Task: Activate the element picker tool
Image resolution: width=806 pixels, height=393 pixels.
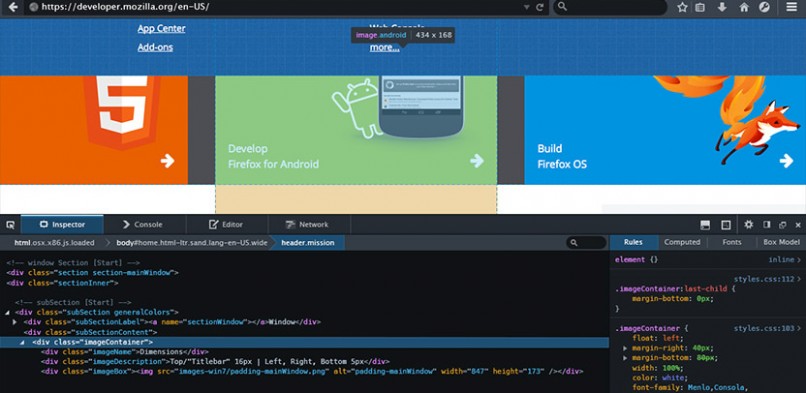Action: 10,225
